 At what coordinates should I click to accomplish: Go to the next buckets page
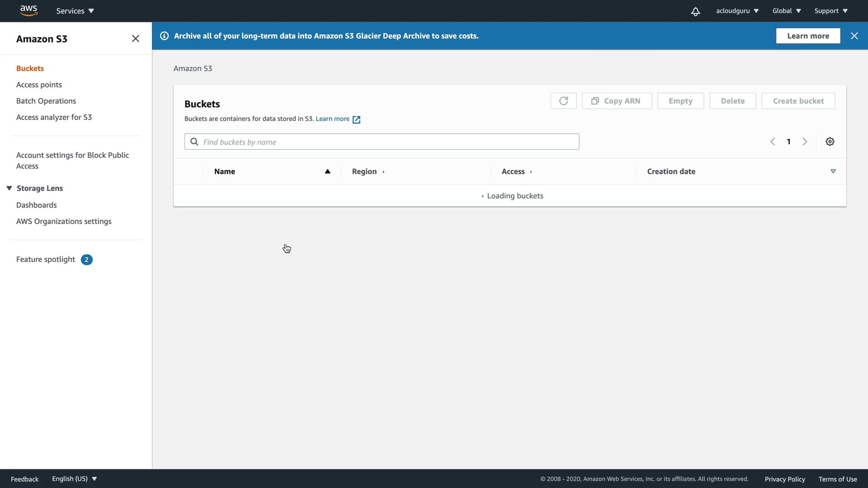point(805,141)
